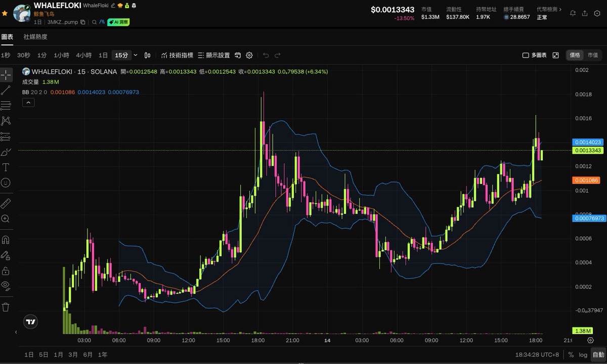Select the zoom in tool
Viewport: 607px width, 364px height.
6,218
